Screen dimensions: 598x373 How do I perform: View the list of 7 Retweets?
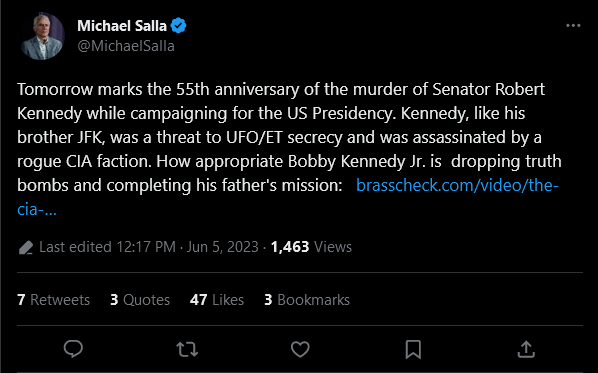pos(53,300)
